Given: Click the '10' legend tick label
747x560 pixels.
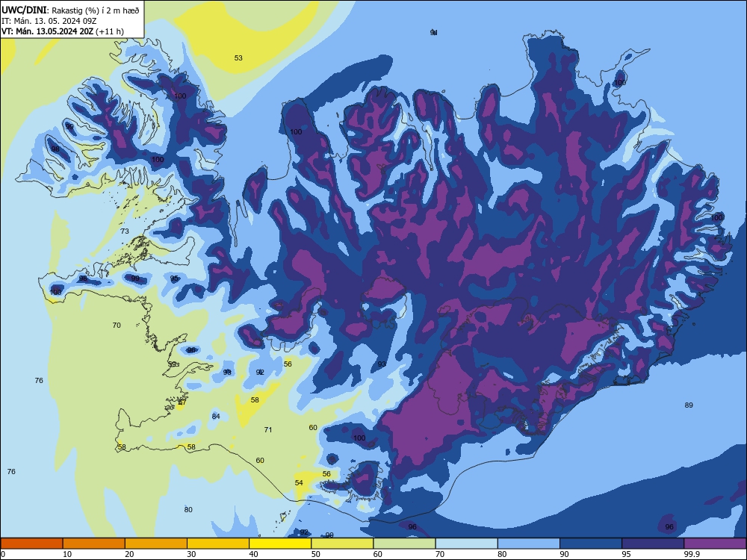Looking at the screenshot, I should (x=67, y=554).
